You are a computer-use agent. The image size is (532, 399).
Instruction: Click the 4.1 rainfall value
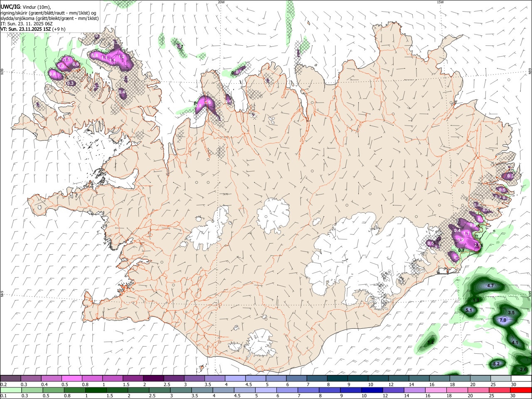pos(515,343)
